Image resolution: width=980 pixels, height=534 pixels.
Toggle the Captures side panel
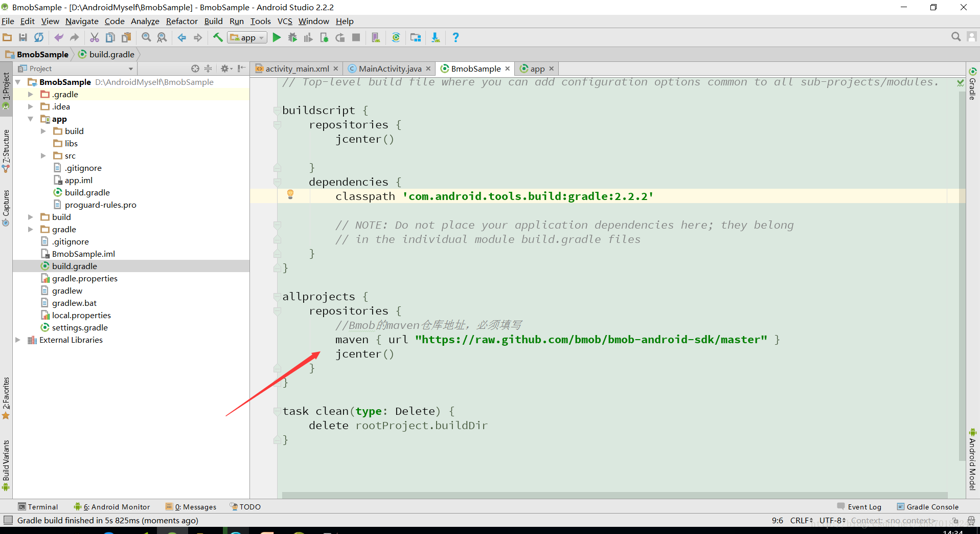pos(6,208)
